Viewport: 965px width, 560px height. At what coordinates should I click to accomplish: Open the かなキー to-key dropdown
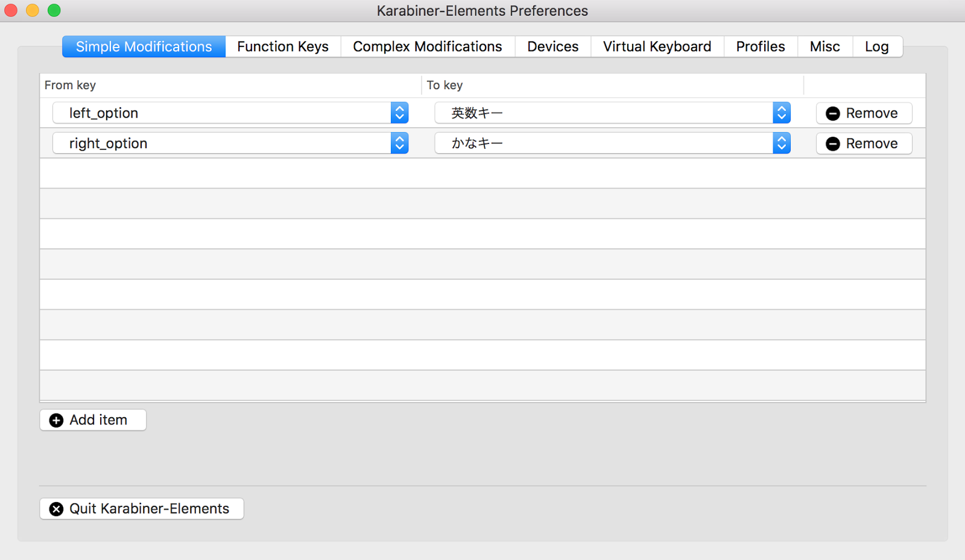[x=613, y=143]
